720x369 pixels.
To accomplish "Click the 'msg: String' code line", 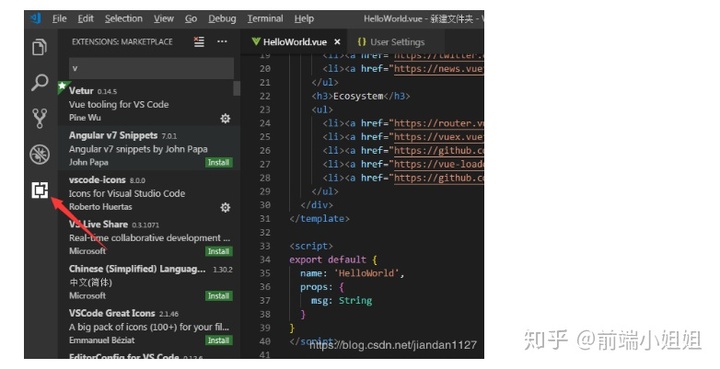I will (x=342, y=301).
